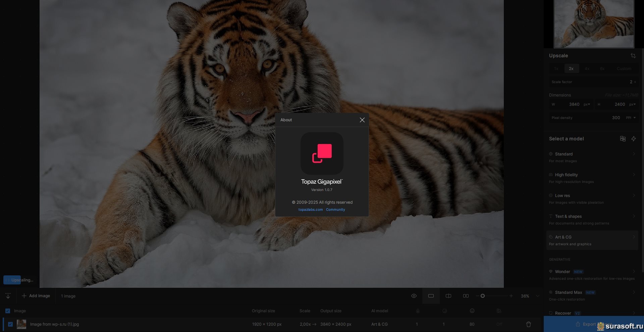
Task: Expand the Text & shapes model chevron
Action: coord(634,216)
